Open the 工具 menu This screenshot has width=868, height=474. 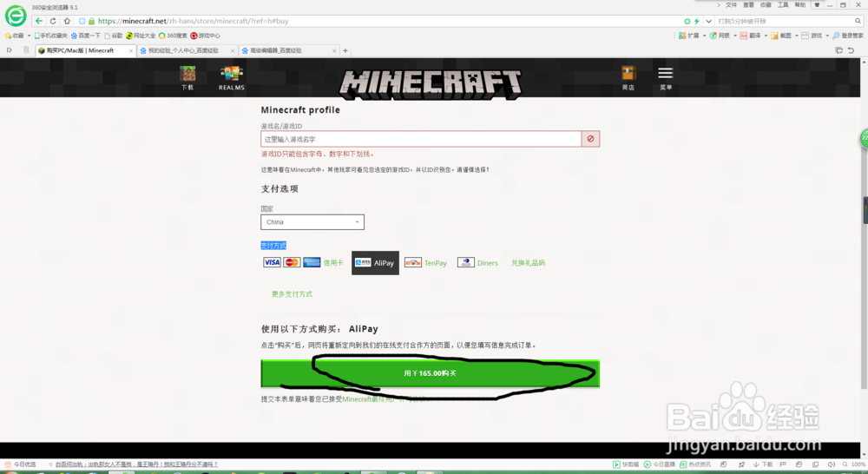[783, 5]
